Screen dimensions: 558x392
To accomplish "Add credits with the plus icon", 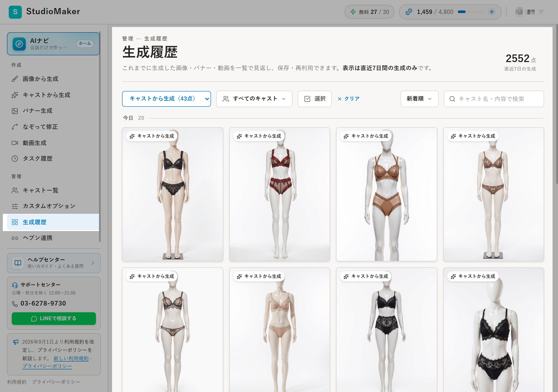I will (x=492, y=12).
